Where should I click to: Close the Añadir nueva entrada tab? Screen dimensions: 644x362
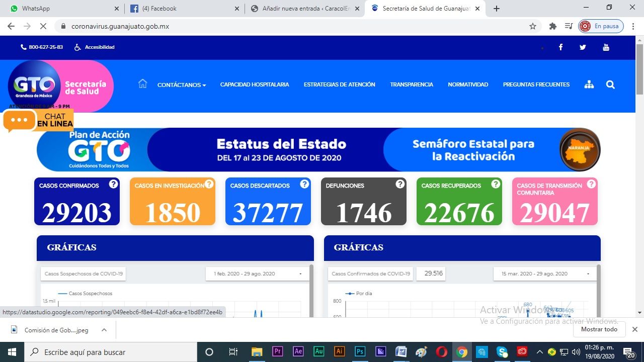(357, 9)
